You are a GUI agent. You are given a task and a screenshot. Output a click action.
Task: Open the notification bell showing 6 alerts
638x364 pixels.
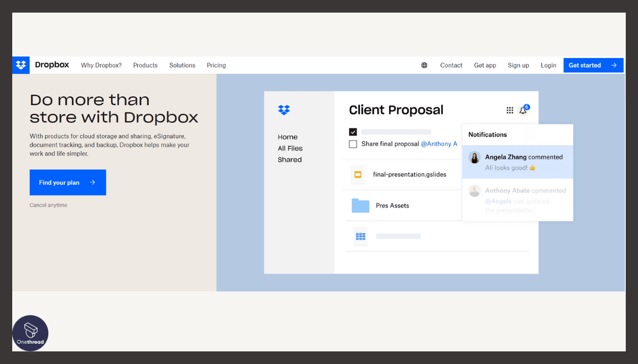point(523,110)
